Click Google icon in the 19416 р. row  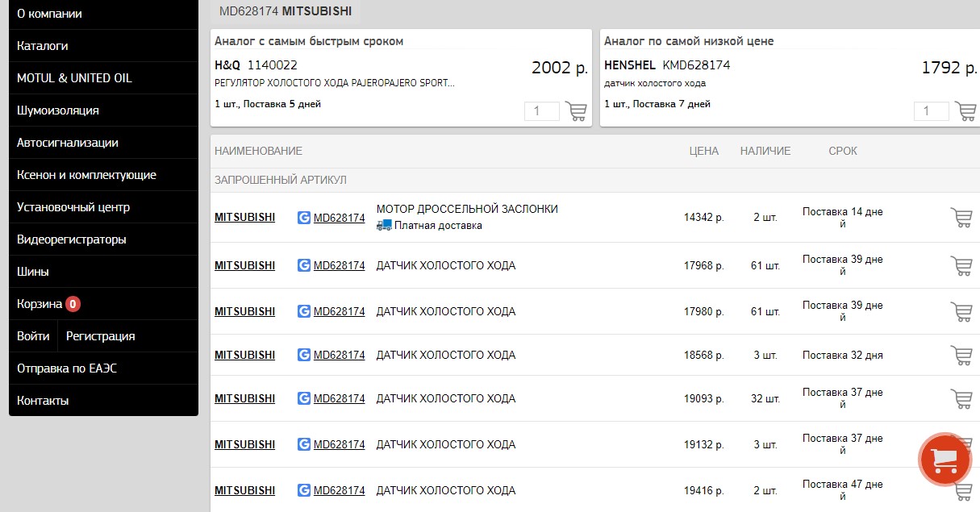point(304,490)
